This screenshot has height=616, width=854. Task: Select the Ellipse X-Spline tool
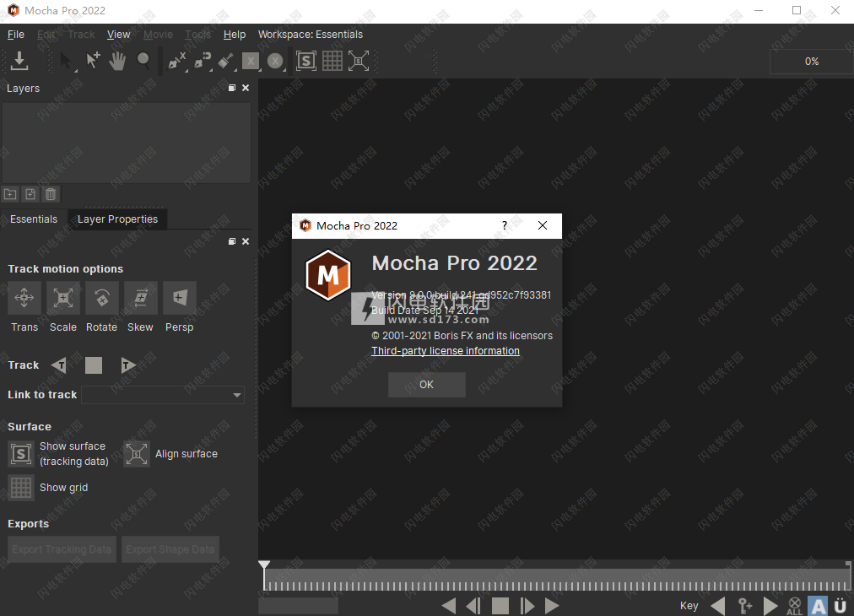tap(276, 61)
